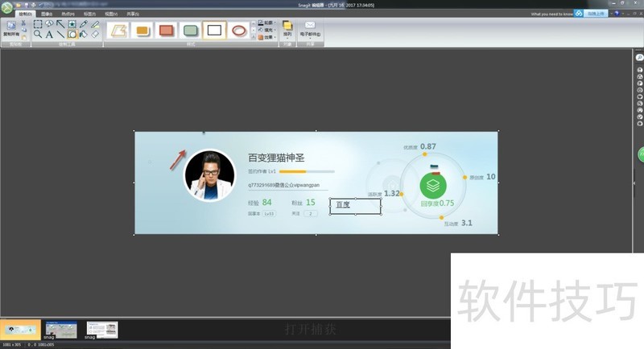The height and width of the screenshot is (349, 644).
Task: Click the image dimensions in status bar
Action: 12,345
